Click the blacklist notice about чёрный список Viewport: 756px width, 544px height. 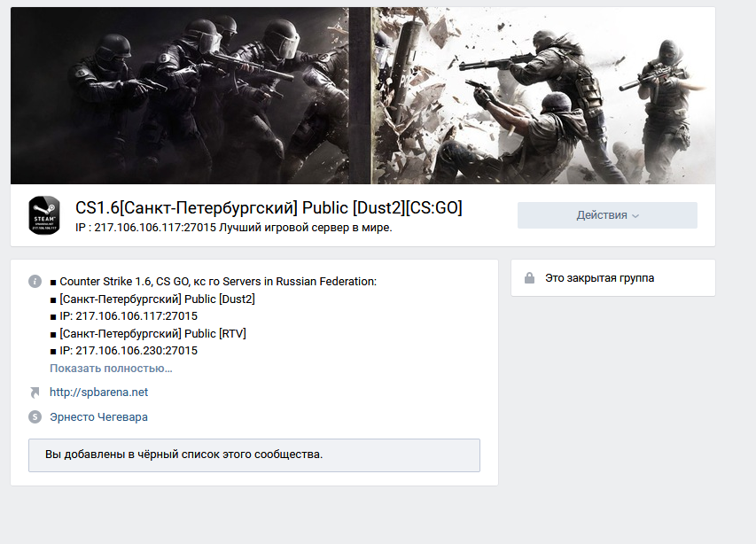(x=254, y=455)
